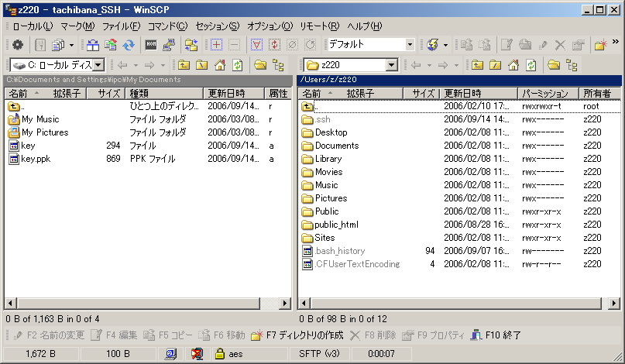
Task: Open the デフォルト transfer settings dropdown
Action: 410,45
